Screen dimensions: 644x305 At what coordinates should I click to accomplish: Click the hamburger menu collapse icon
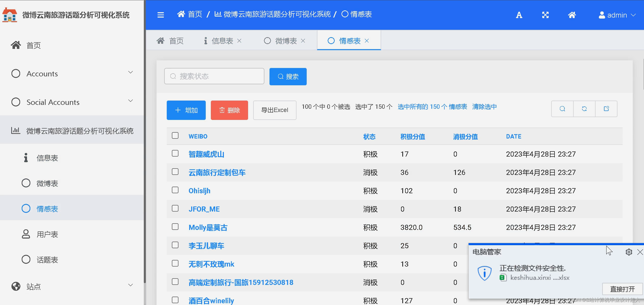tap(161, 15)
